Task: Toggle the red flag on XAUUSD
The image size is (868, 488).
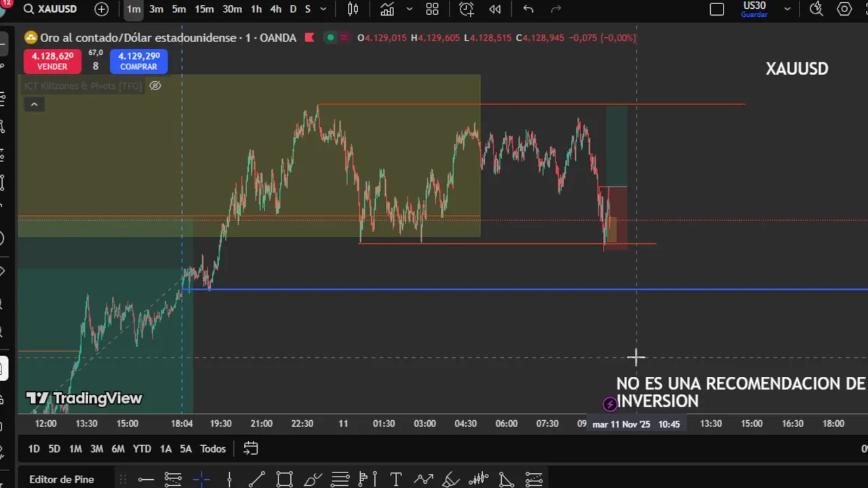Action: pyautogui.click(x=310, y=38)
